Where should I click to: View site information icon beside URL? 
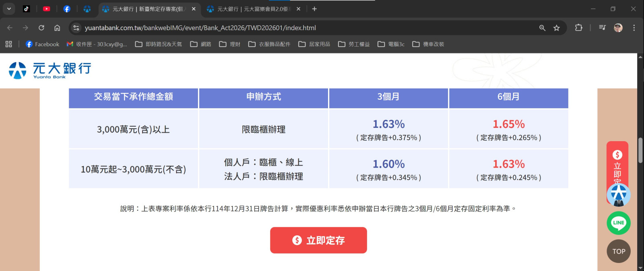point(76,28)
